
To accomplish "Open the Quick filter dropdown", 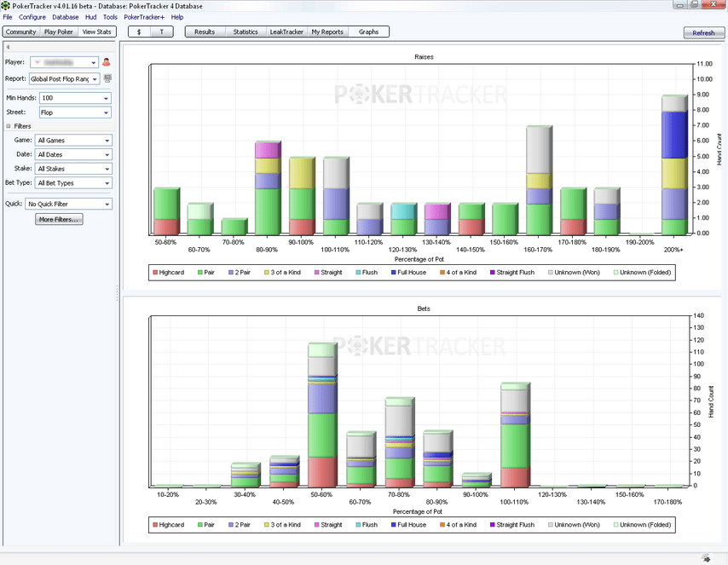I will pos(69,204).
